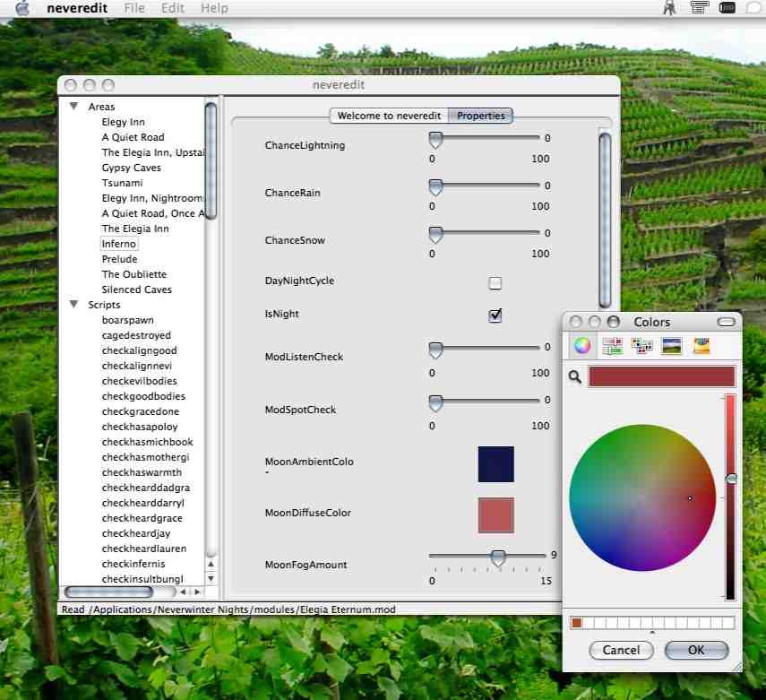Switch to the color sliders picker
766x700 pixels.
(x=613, y=346)
